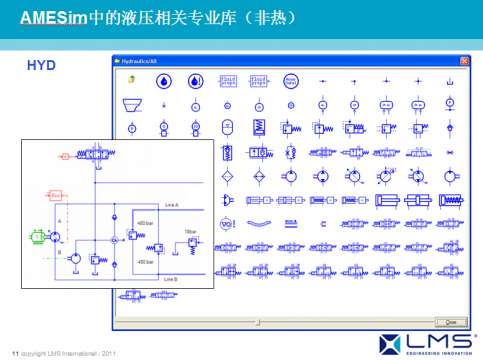This screenshot has width=483, height=360.
Task: Click the "10bar" label in the sketch
Action: coord(190,231)
